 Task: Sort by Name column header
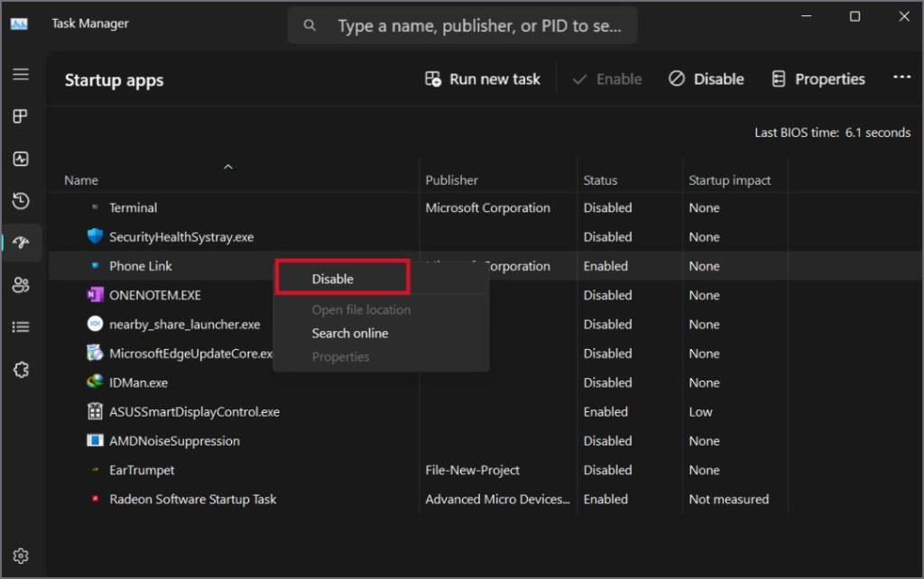80,179
